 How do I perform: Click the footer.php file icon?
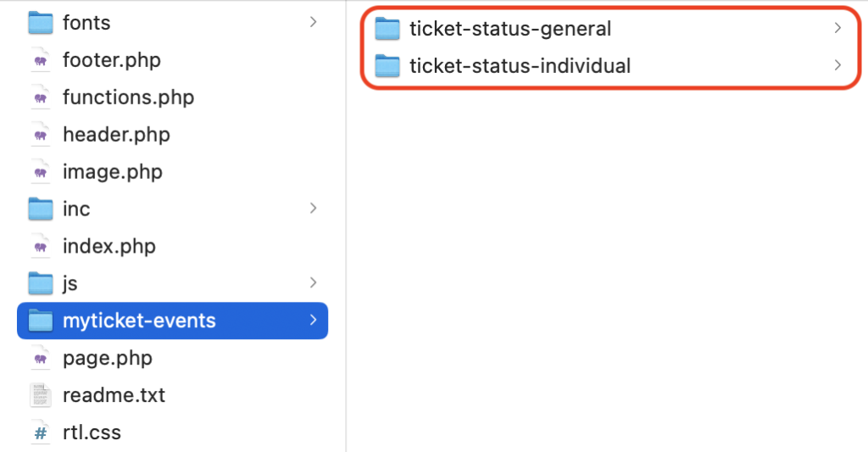[41, 60]
